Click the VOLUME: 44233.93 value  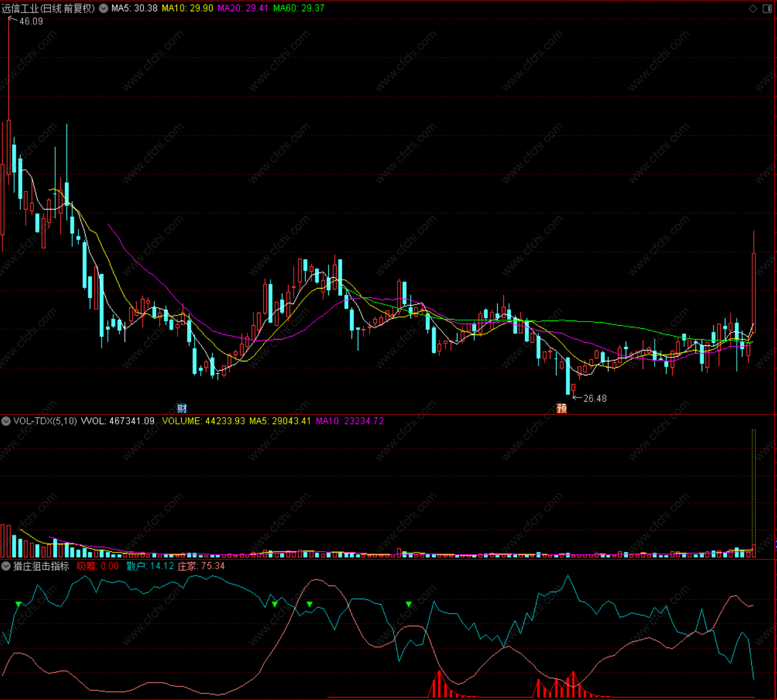point(203,421)
